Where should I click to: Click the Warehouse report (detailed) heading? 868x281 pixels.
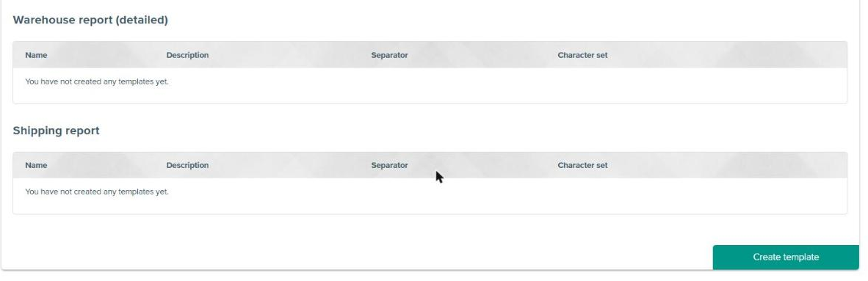pos(90,20)
